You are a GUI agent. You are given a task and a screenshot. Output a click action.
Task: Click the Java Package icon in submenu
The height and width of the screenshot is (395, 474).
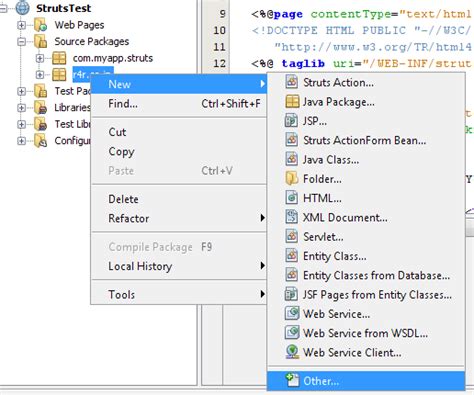click(292, 102)
